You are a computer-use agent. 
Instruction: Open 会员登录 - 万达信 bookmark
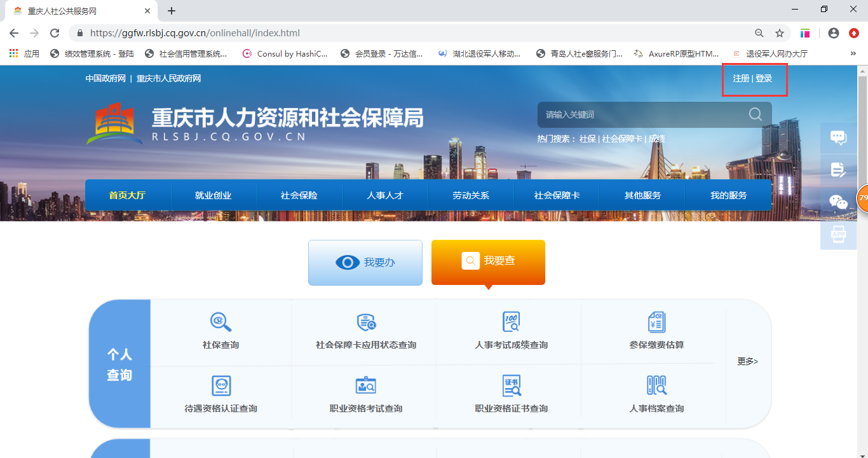[x=382, y=54]
